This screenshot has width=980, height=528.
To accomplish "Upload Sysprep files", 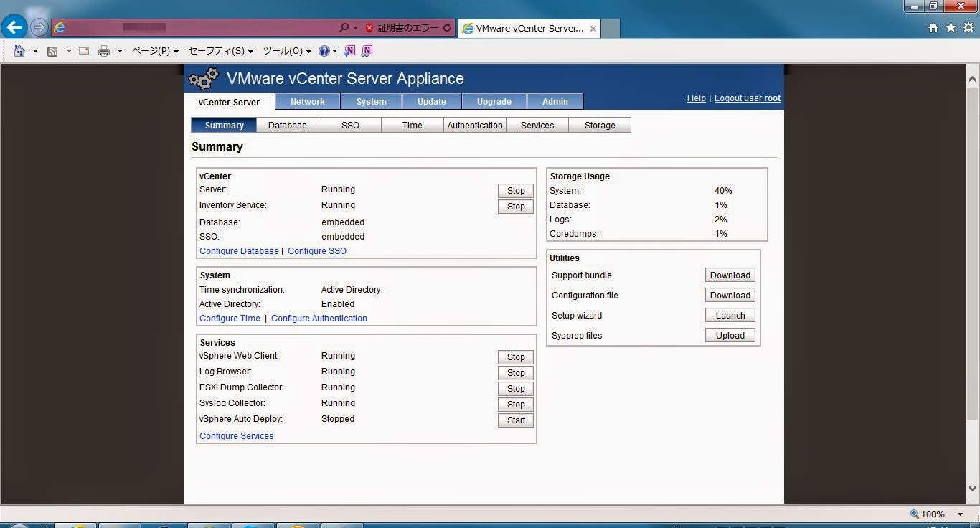I will pos(730,336).
